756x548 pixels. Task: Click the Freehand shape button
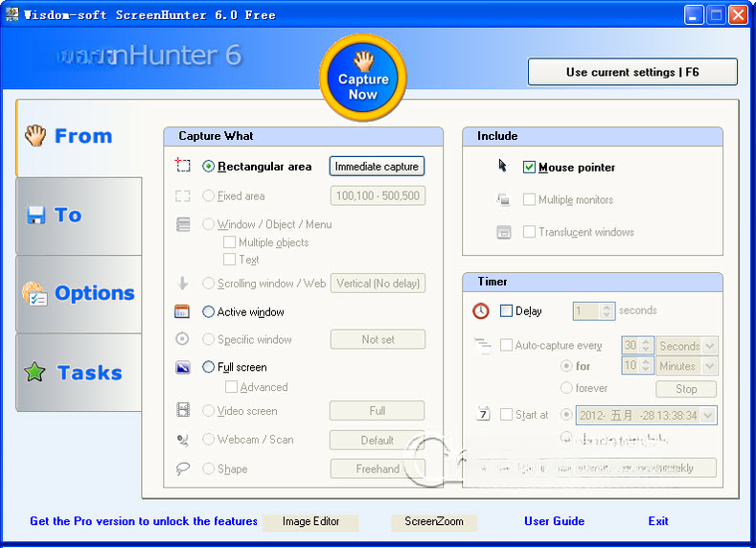point(378,468)
